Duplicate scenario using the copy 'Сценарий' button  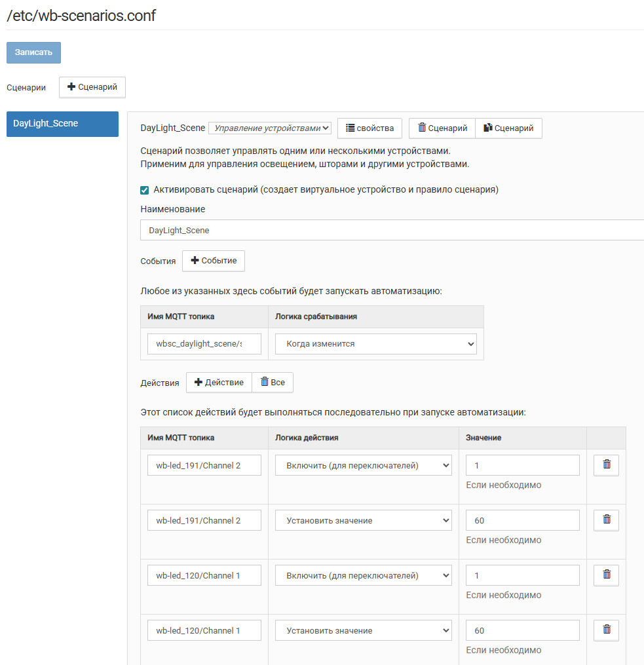(x=508, y=128)
